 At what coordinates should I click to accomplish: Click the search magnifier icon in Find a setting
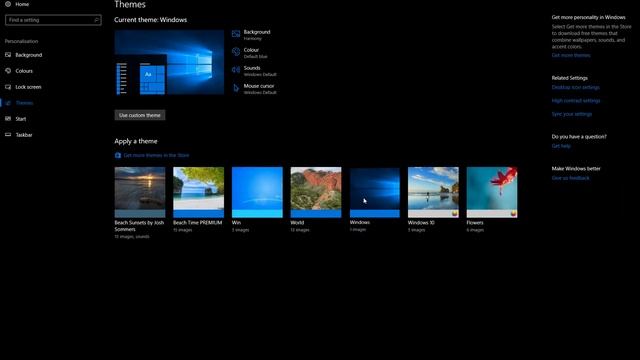pos(96,20)
